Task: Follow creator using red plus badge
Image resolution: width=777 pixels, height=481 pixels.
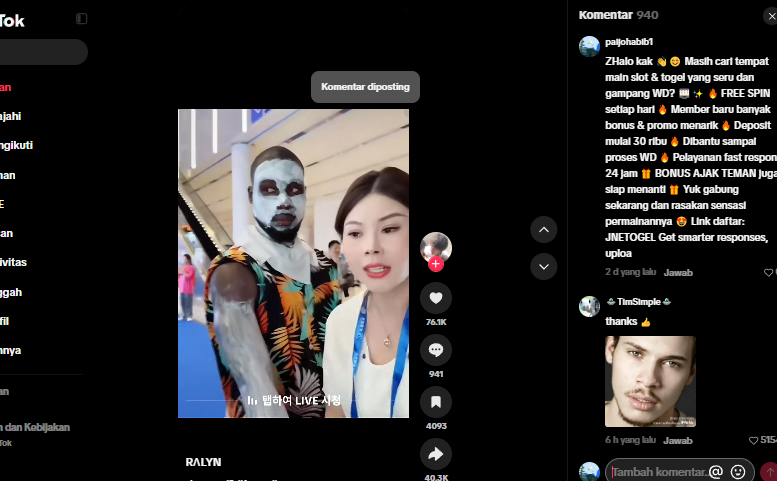Action: coord(436,265)
